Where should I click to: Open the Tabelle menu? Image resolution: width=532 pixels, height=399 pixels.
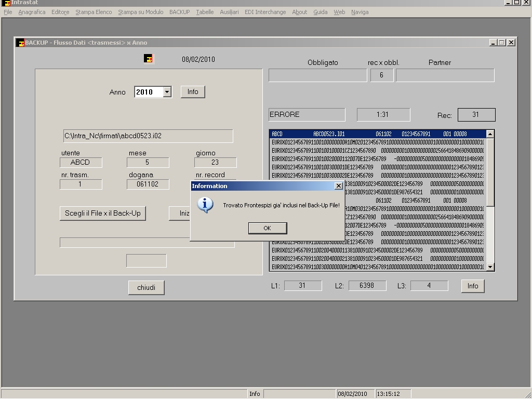[x=205, y=12]
